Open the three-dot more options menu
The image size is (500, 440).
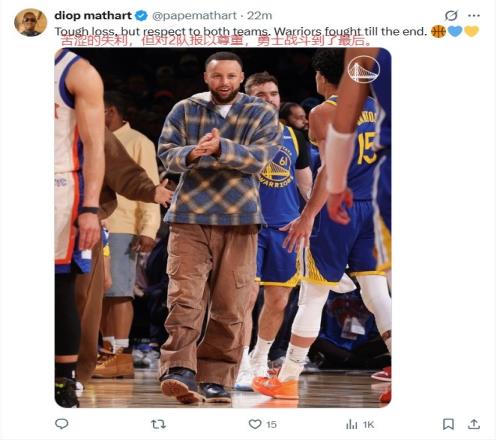tap(474, 15)
